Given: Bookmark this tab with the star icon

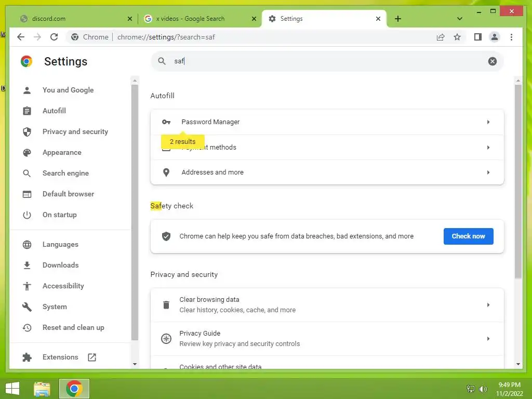Looking at the screenshot, I should 457,37.
